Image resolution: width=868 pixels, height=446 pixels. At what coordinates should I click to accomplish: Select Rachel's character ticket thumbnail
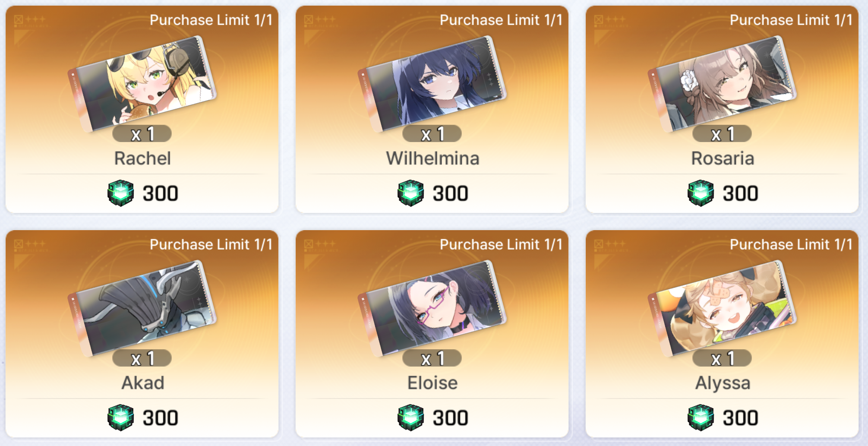(142, 84)
